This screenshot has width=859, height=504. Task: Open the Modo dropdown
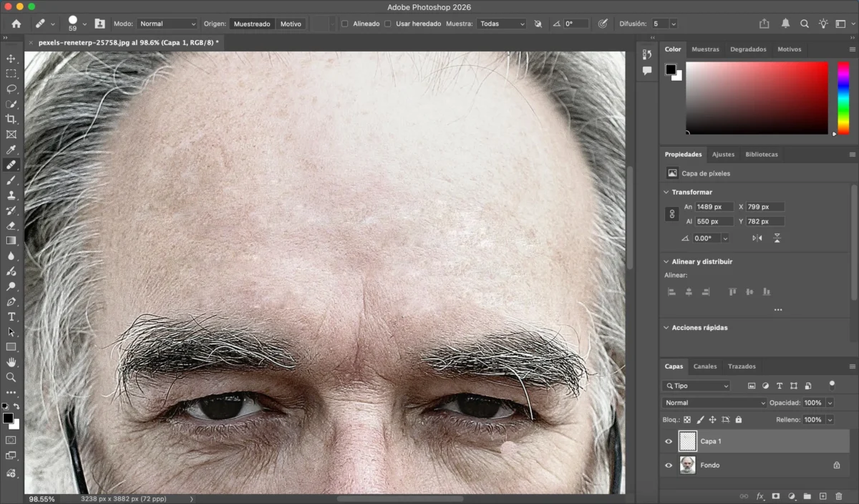168,24
